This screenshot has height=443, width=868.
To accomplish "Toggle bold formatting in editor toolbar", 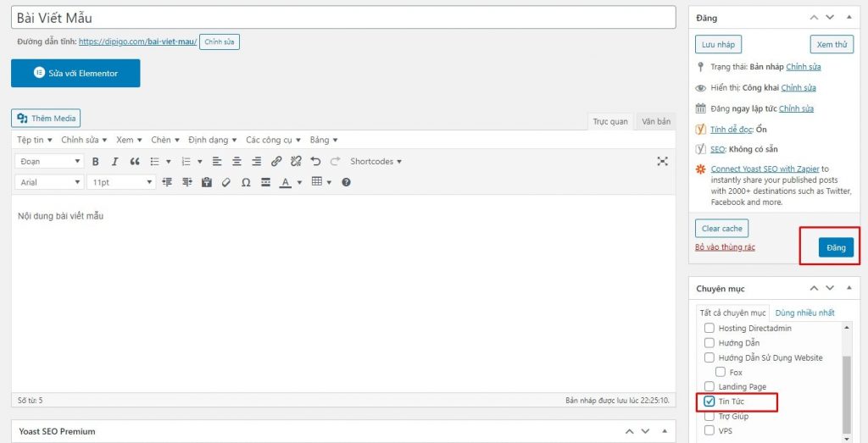I will tap(95, 161).
